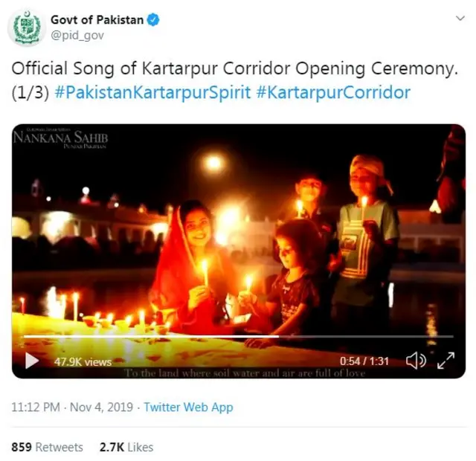This screenshot has height=461, width=476.
Task: Click the Nankana Sahib watermark in the video
Action: [61, 138]
